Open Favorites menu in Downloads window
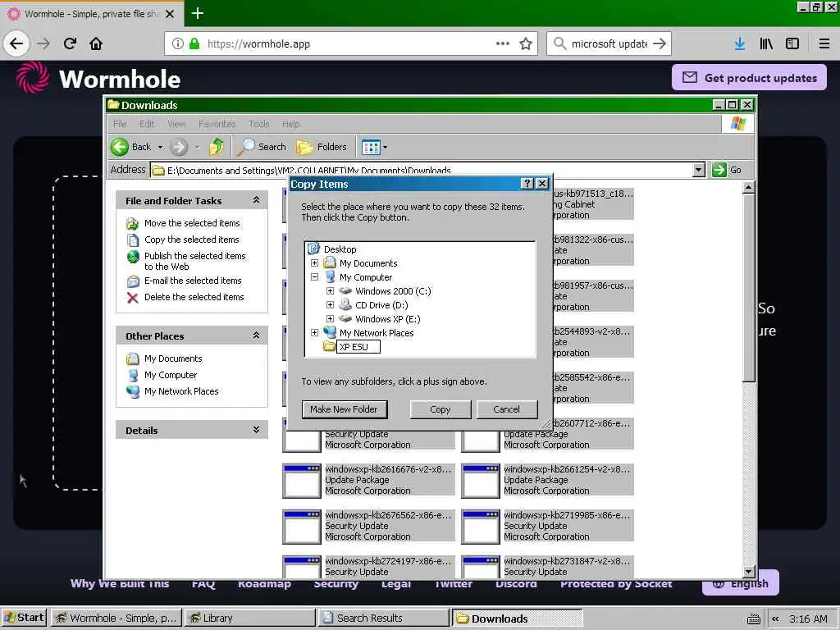The height and width of the screenshot is (630, 840). (217, 124)
